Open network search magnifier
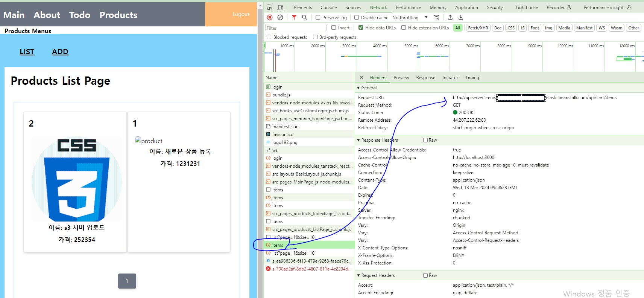Viewport: 644px width, 298px height. pos(305,17)
